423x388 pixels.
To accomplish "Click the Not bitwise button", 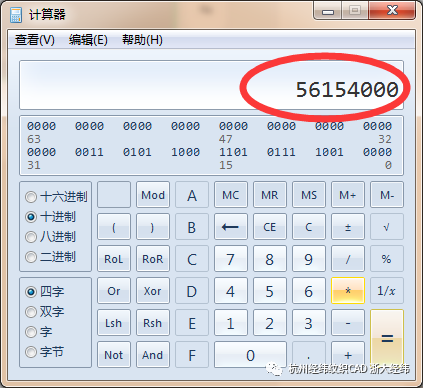I will (x=114, y=355).
